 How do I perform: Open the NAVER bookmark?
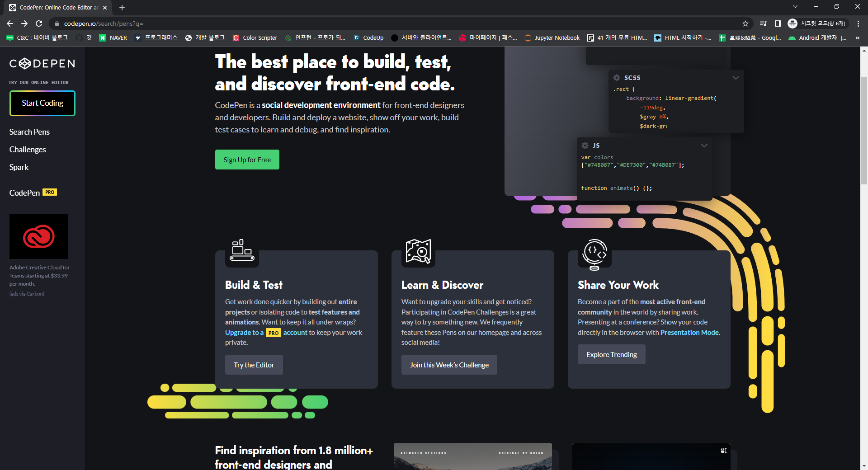[113, 38]
